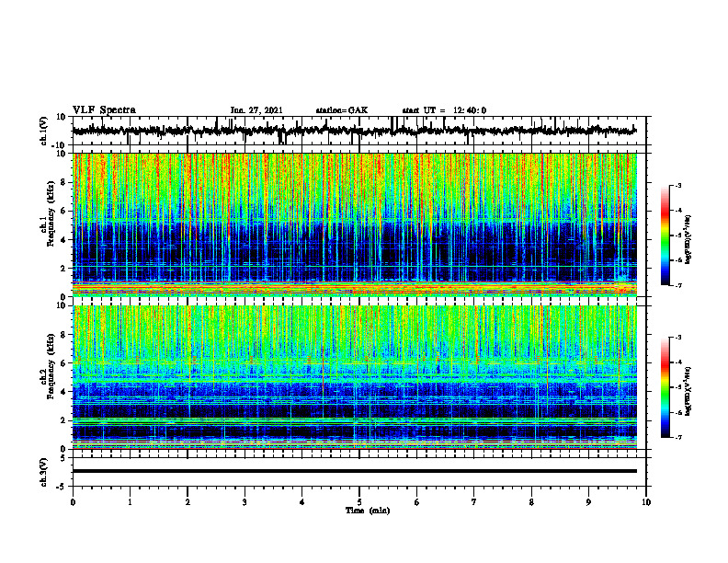Click the ch.2 spectrogram plot area
This screenshot has width=728, height=563.
tap(355, 377)
